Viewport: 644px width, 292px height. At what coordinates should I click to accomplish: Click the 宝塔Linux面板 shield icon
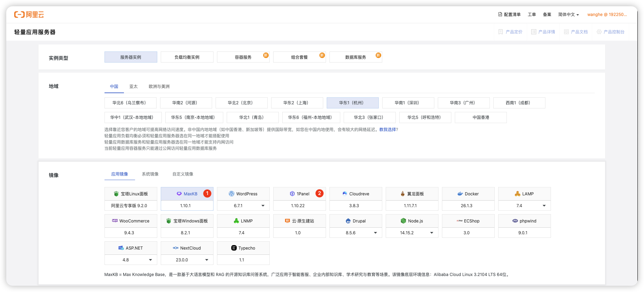116,194
